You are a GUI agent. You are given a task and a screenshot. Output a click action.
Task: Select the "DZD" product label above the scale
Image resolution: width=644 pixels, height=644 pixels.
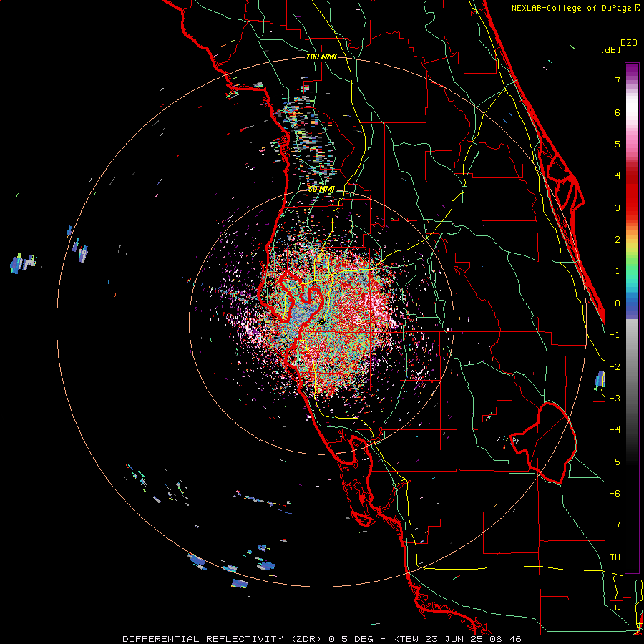point(628,43)
